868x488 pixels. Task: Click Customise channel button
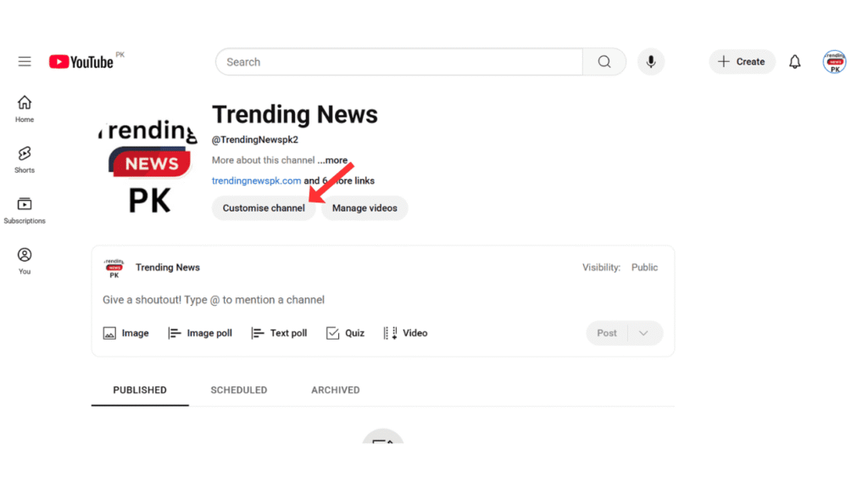point(264,208)
